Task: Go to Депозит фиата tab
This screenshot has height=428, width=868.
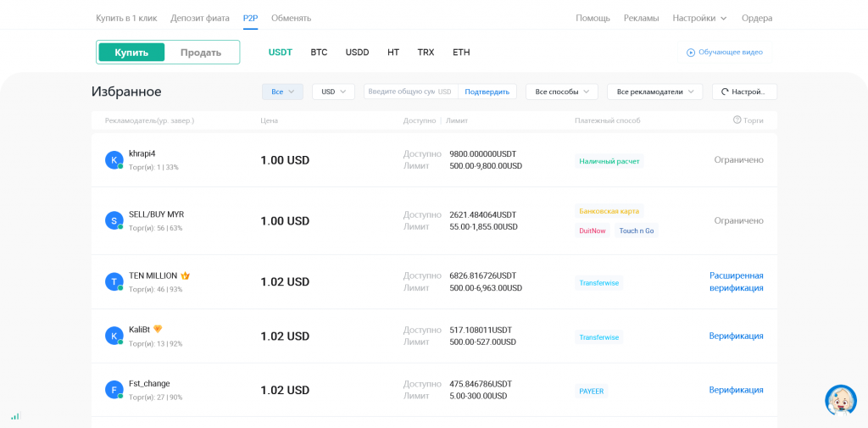Action: coord(200,19)
